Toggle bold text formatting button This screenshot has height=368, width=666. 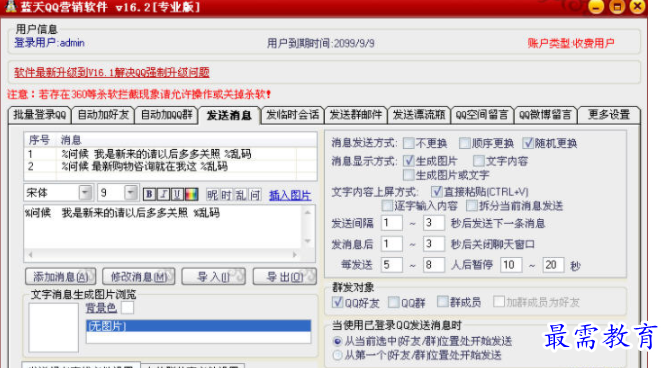[149, 194]
